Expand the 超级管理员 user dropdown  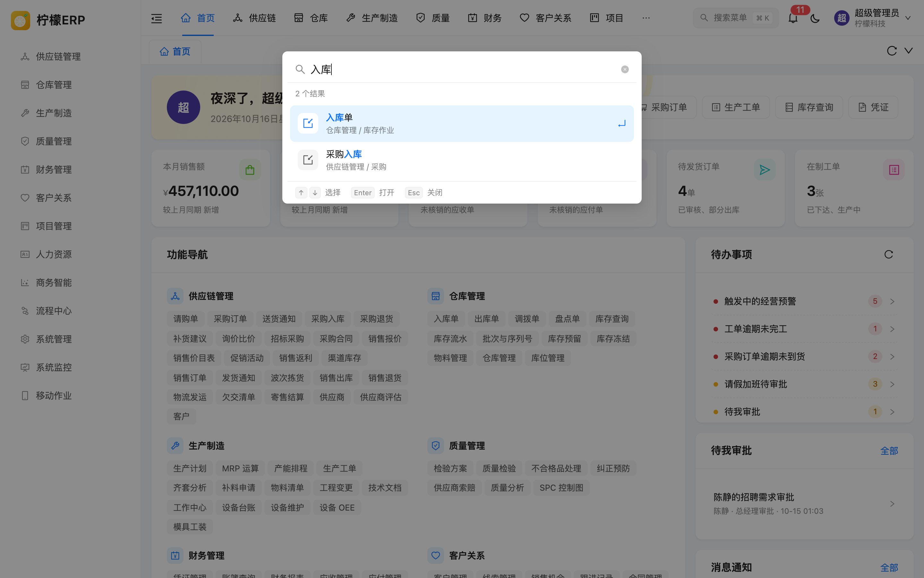[x=872, y=18]
